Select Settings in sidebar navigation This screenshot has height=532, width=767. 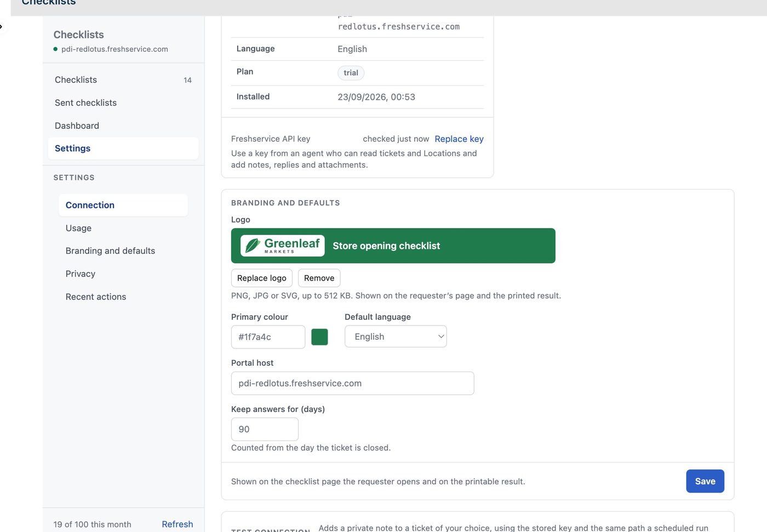point(123,148)
